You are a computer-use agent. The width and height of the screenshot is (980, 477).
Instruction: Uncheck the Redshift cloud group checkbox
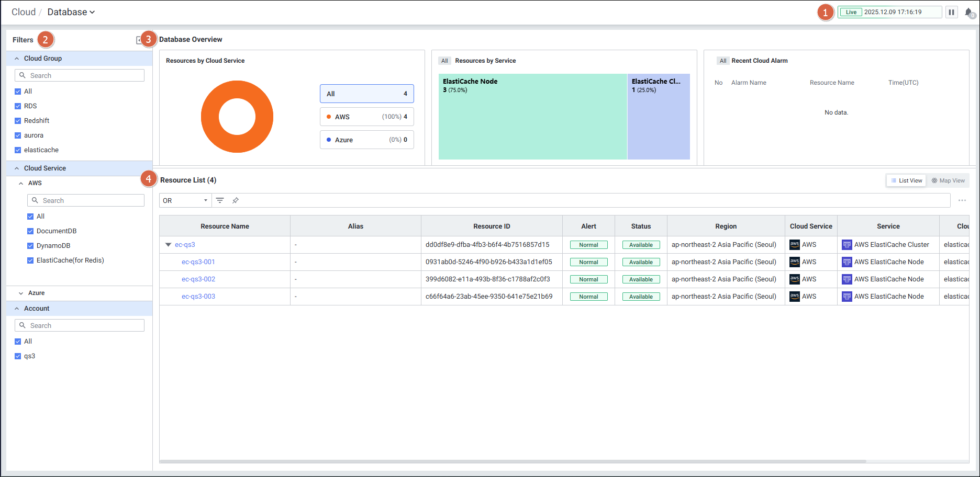pos(18,121)
